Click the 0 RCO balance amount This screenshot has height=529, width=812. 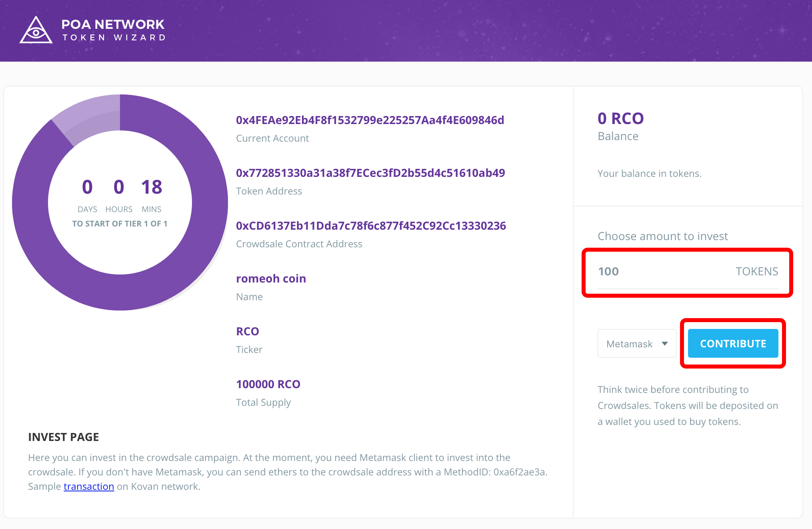pos(620,118)
